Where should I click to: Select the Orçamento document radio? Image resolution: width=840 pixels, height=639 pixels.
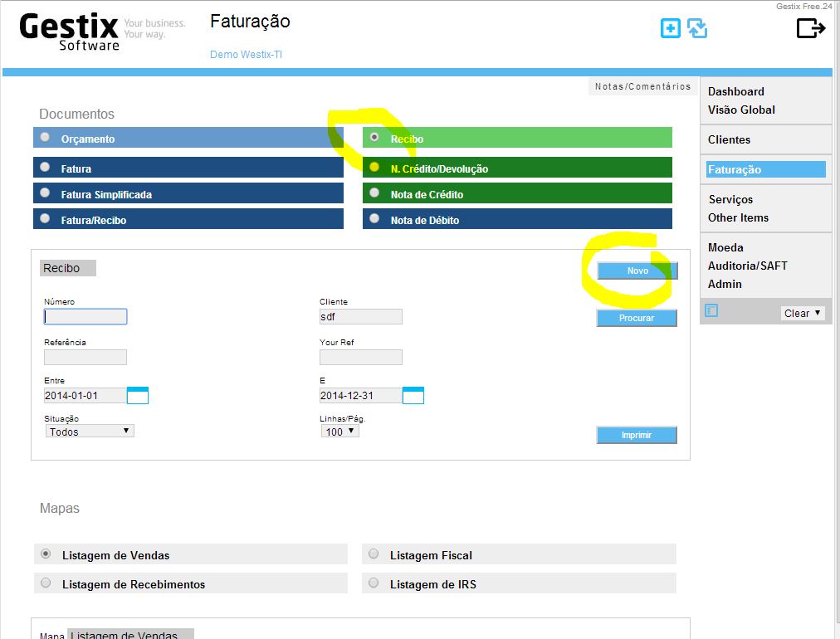tap(46, 138)
